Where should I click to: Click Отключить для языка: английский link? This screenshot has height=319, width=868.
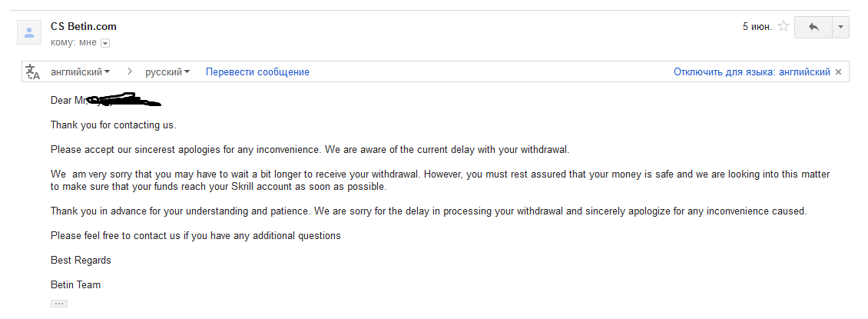(x=752, y=72)
